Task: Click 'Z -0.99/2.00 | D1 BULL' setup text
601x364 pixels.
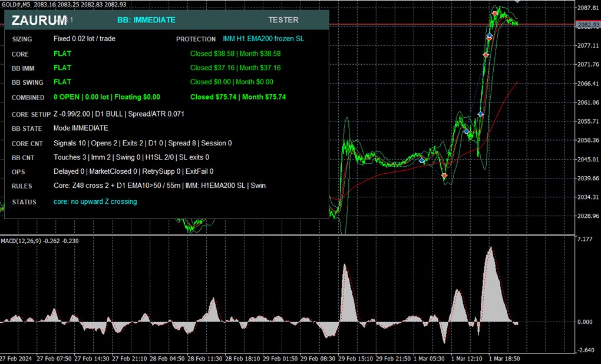Action: coord(88,114)
